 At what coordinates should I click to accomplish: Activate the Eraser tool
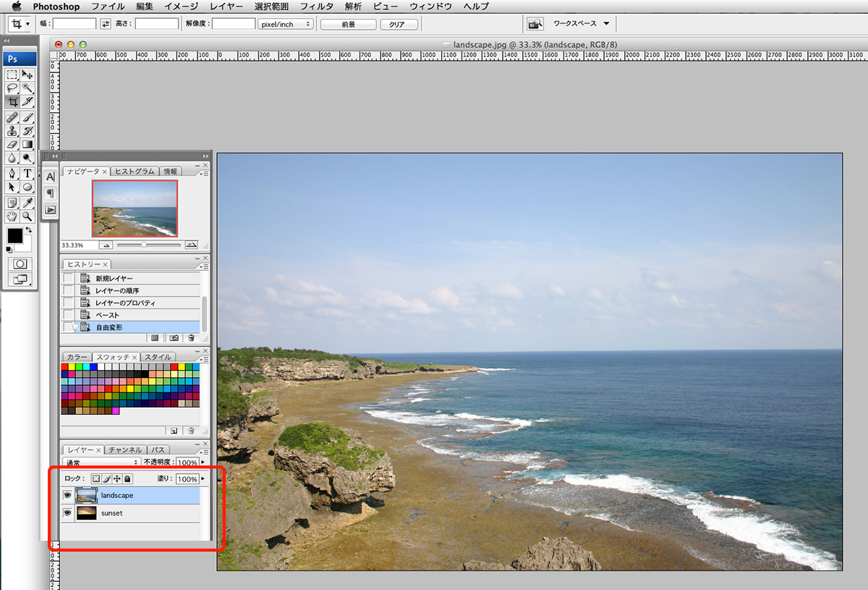12,145
